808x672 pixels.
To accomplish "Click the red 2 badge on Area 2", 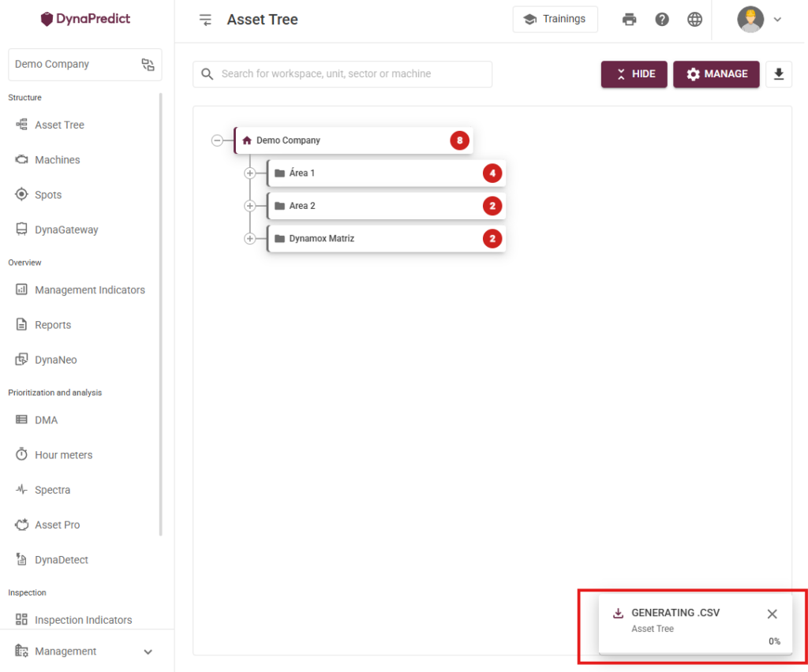I will click(x=492, y=206).
